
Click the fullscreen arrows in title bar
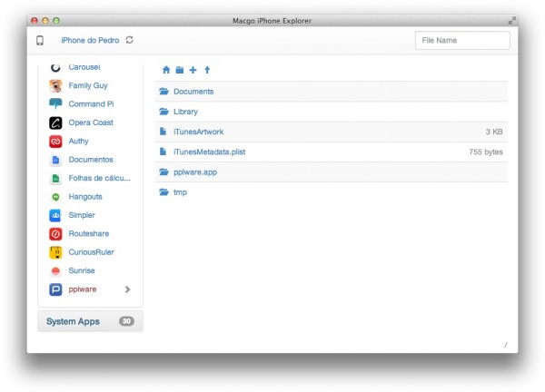511,21
